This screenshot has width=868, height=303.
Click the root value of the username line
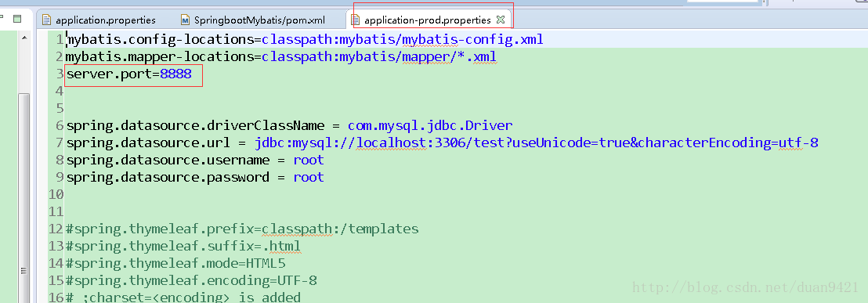[x=309, y=160]
